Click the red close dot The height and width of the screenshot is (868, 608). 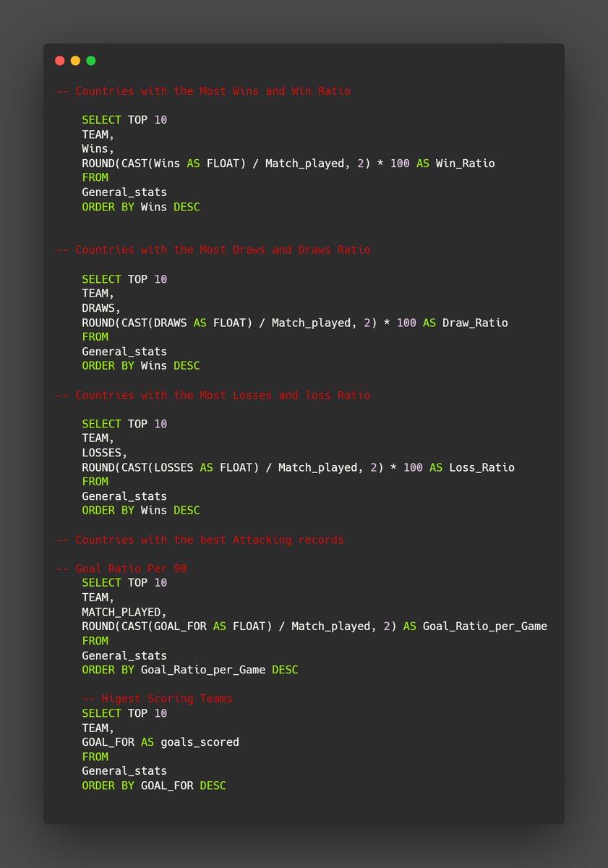pyautogui.click(x=60, y=61)
